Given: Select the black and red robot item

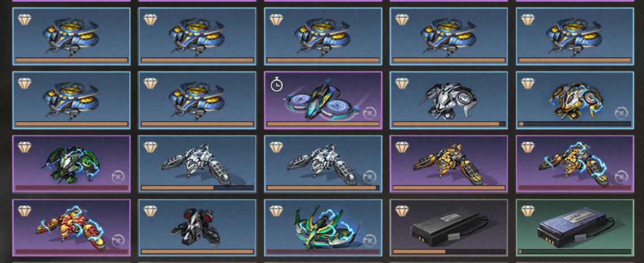Looking at the screenshot, I should pyautogui.click(x=197, y=228).
